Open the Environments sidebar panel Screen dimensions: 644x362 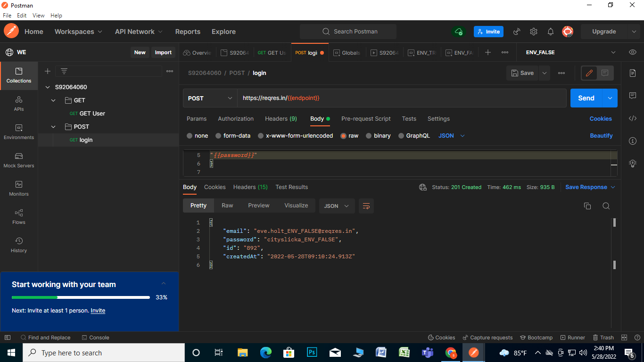tap(18, 132)
